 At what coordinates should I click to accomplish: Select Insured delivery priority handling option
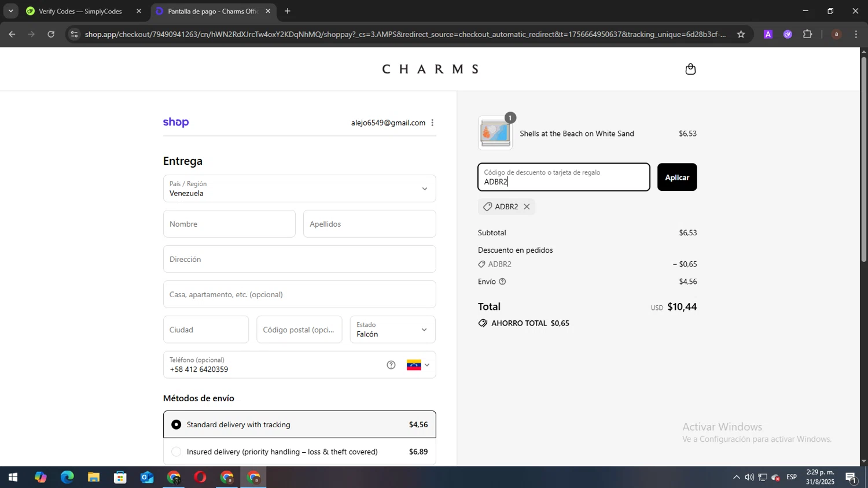click(300, 452)
